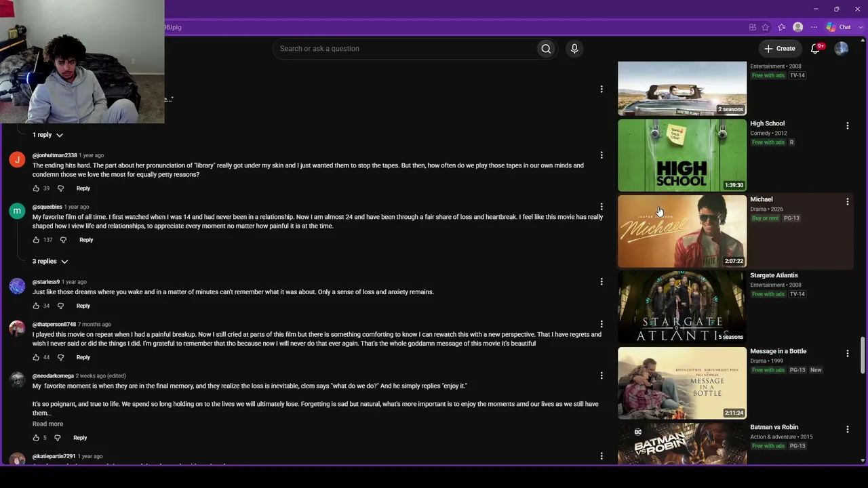This screenshot has width=868, height=488.
Task: Open browser settings and more menu
Action: 814,27
